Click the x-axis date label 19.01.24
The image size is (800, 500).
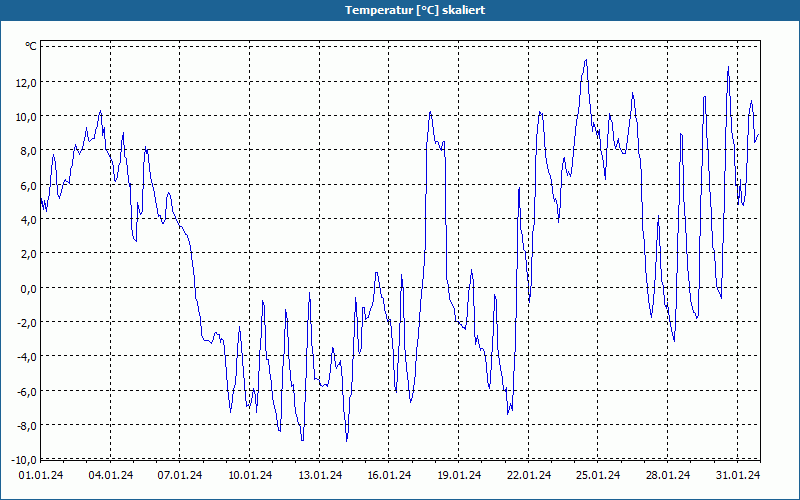pos(459,475)
